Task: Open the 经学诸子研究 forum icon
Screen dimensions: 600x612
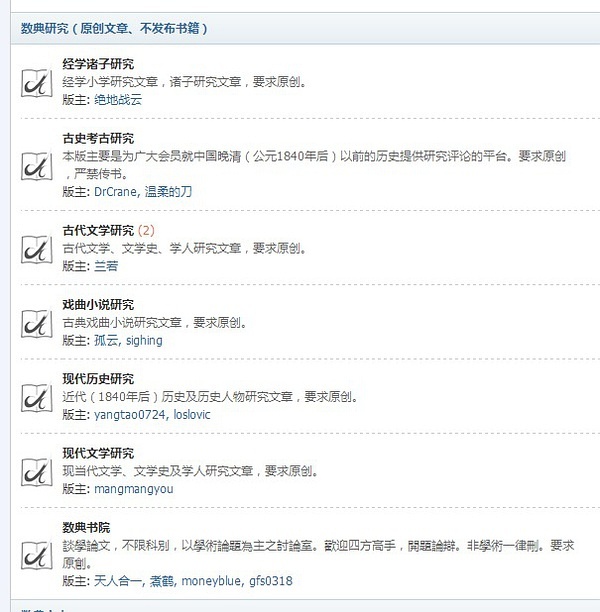Action: (37, 83)
